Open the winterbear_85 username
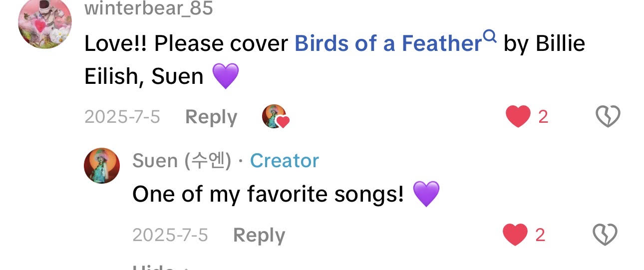Viewport: 644px width, 270px height. click(x=149, y=8)
